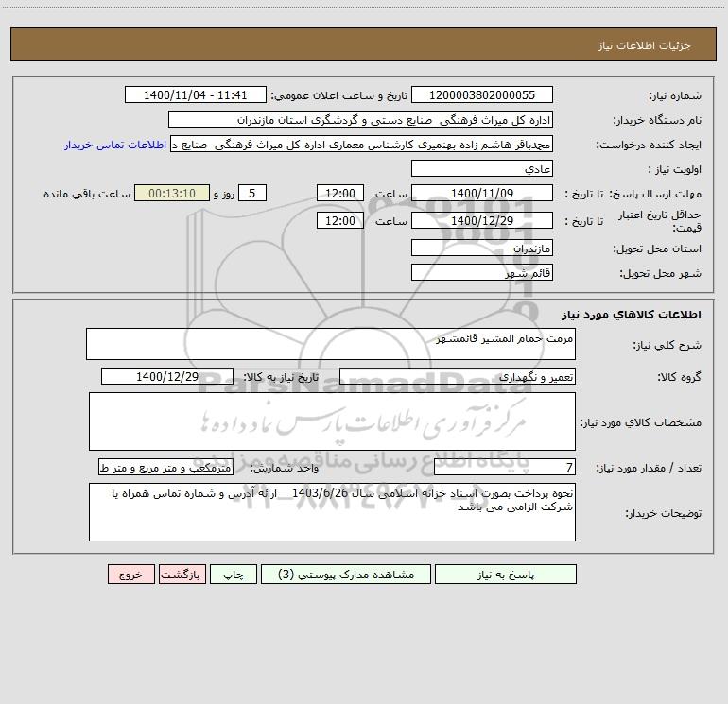Click the request creator field
This screenshot has width=728, height=704.
coord(362,144)
